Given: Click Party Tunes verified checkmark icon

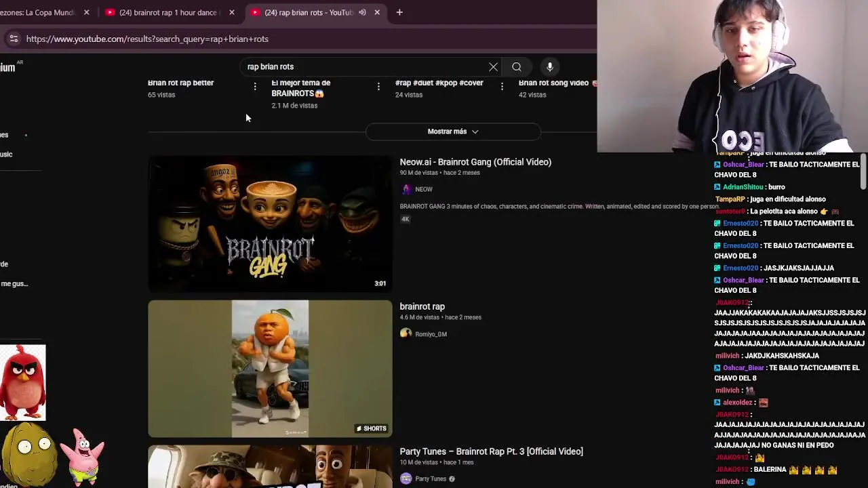Looking at the screenshot, I should (452, 479).
